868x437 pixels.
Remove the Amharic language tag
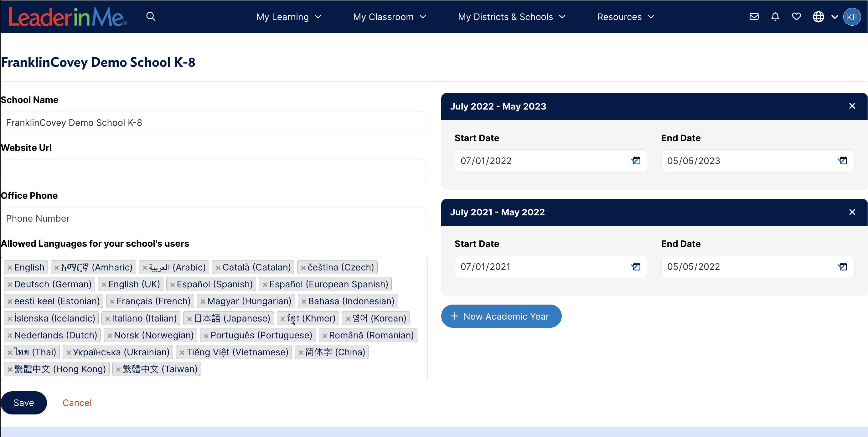pos(57,268)
